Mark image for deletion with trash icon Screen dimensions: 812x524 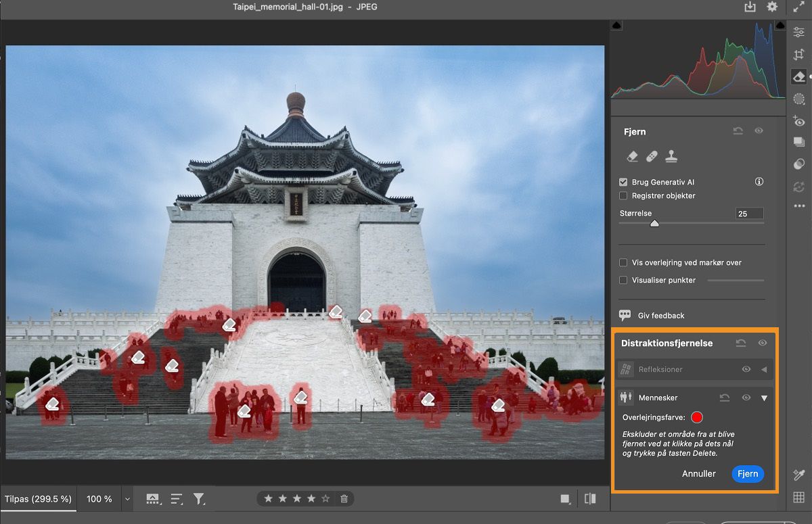point(344,499)
